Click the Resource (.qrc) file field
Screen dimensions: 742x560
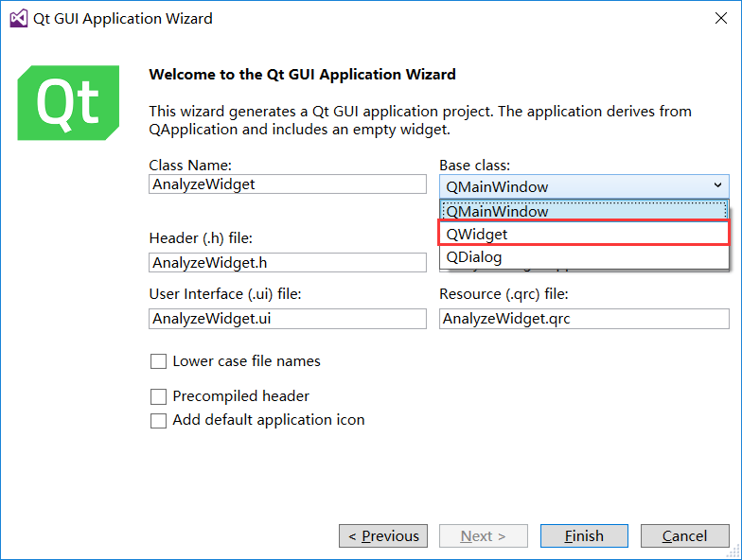click(x=584, y=318)
